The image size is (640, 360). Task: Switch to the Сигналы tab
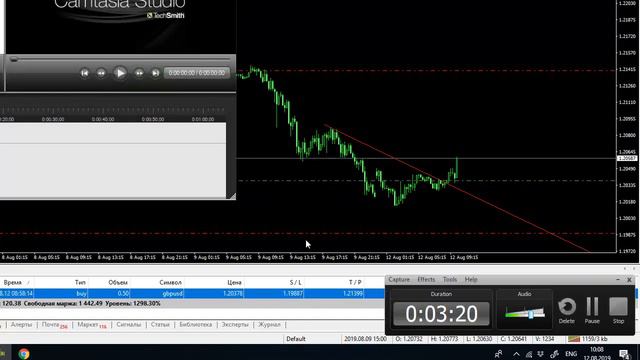coord(129,324)
